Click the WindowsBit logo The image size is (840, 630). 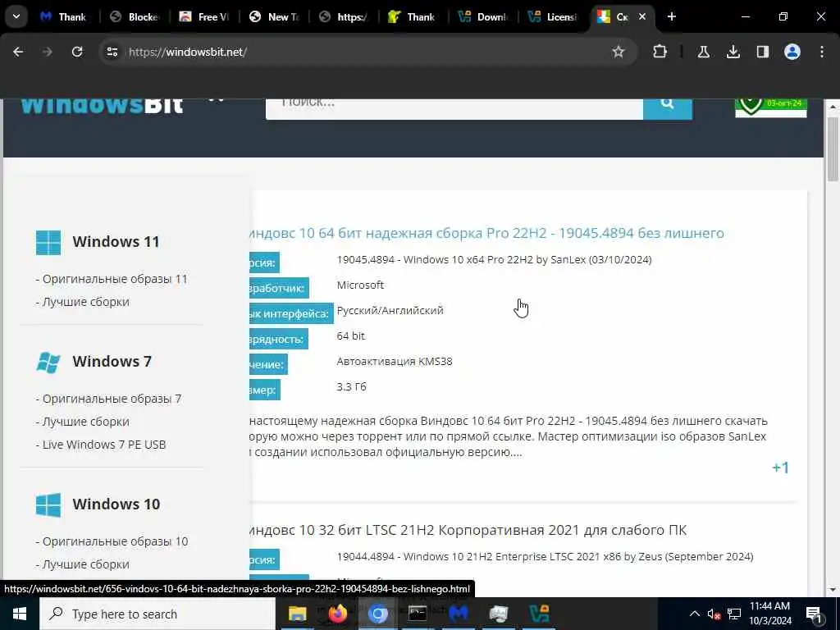(102, 106)
